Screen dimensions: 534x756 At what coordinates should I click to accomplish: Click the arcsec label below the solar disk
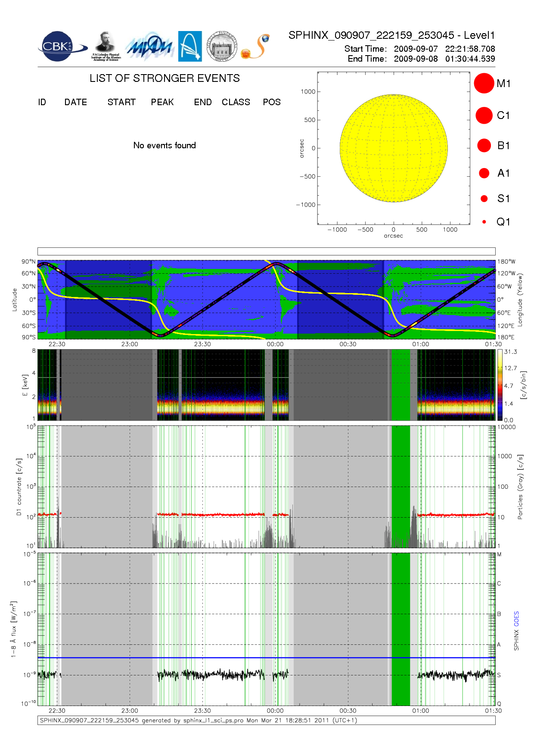coord(394,236)
